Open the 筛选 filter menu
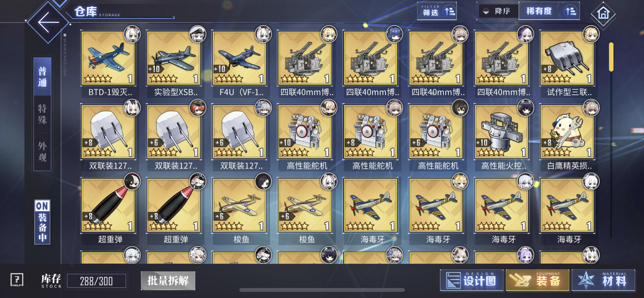644x298 pixels. point(437,11)
